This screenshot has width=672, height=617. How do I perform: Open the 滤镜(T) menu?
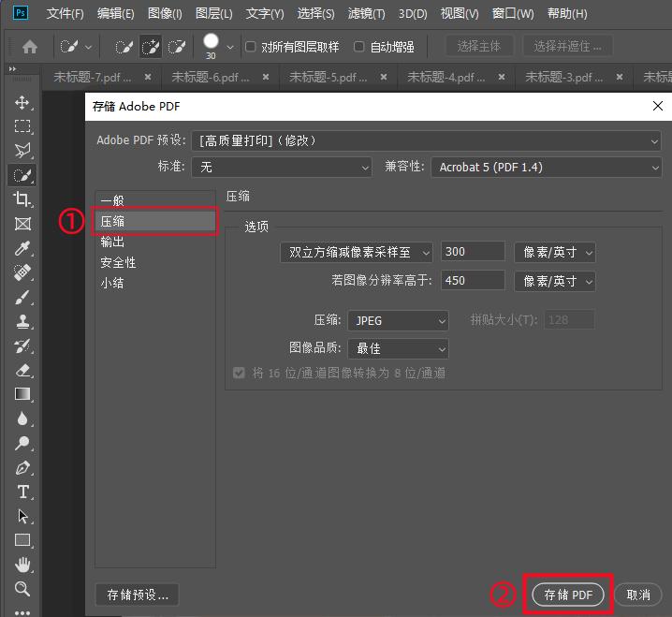point(365,14)
